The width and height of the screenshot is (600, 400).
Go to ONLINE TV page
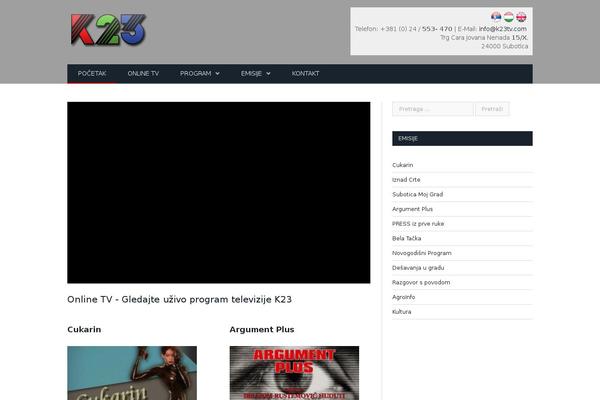click(143, 73)
